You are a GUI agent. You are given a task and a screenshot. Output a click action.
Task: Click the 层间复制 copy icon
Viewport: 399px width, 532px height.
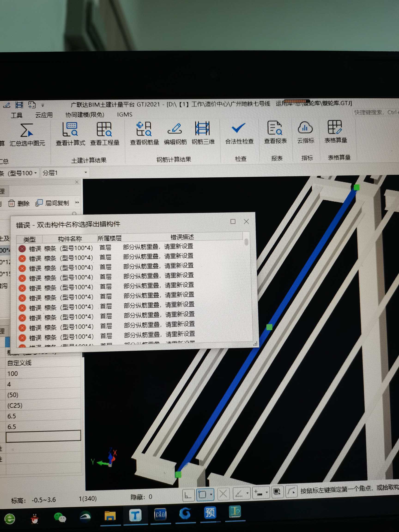coord(39,203)
